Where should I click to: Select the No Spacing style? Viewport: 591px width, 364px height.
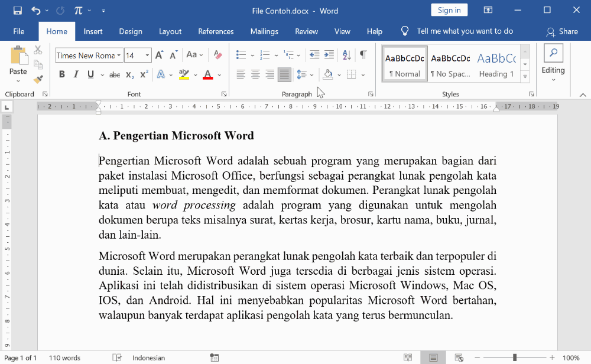[450, 64]
